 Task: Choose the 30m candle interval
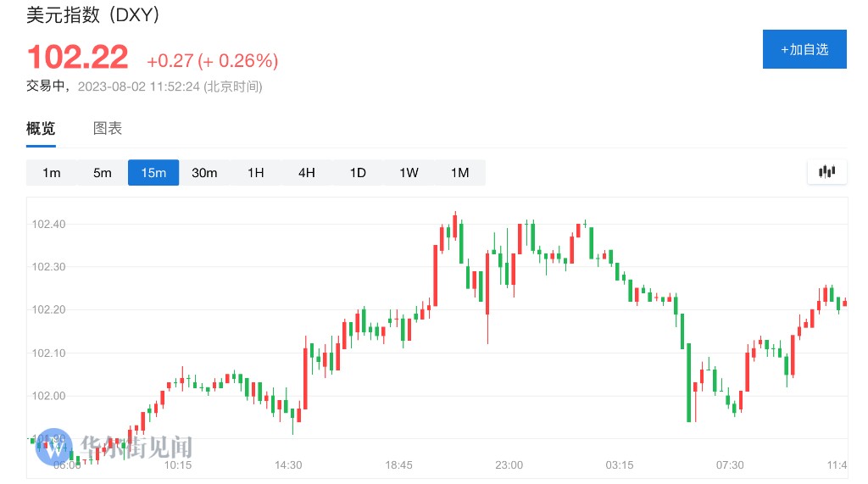point(204,173)
